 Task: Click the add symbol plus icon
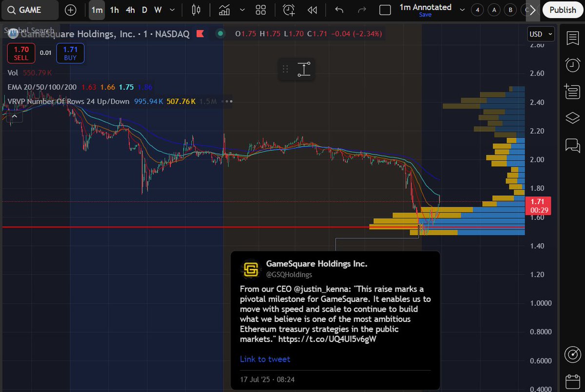pyautogui.click(x=71, y=10)
